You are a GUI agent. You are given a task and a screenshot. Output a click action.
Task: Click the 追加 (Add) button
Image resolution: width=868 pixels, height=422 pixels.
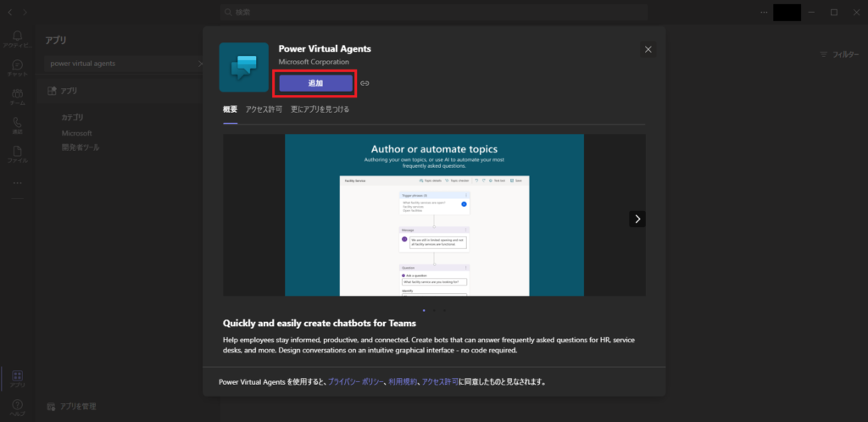pos(315,84)
